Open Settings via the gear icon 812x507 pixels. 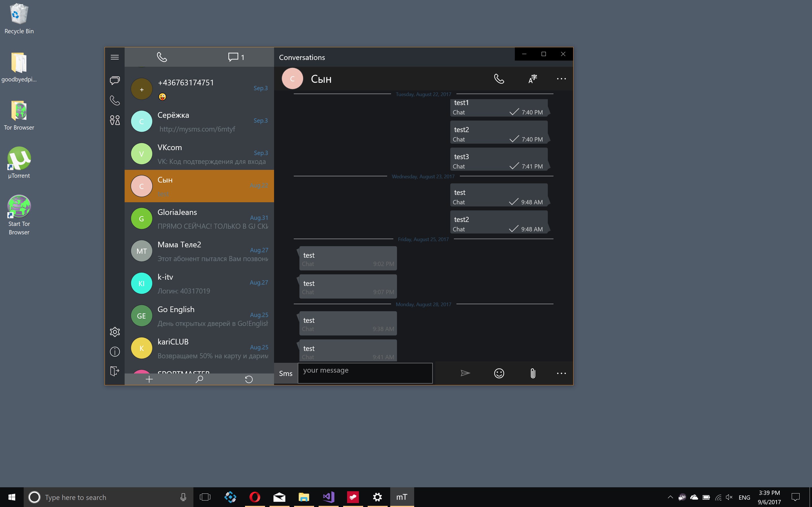[x=114, y=332]
